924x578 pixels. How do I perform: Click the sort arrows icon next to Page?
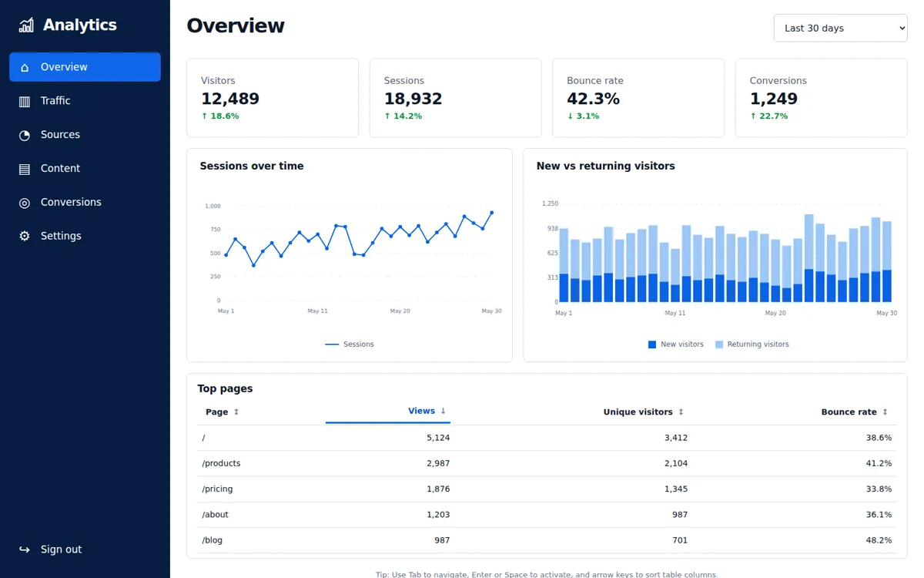236,412
